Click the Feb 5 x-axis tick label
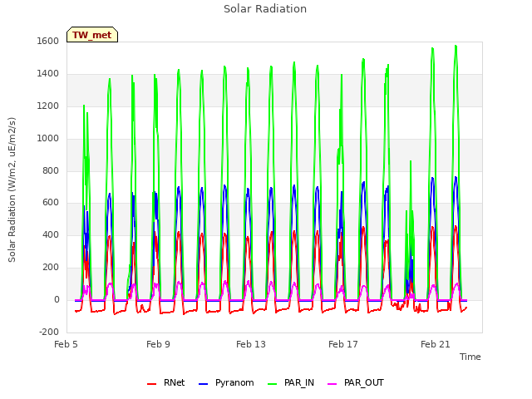Image resolution: width=532 pixels, height=399 pixels. pos(66,344)
